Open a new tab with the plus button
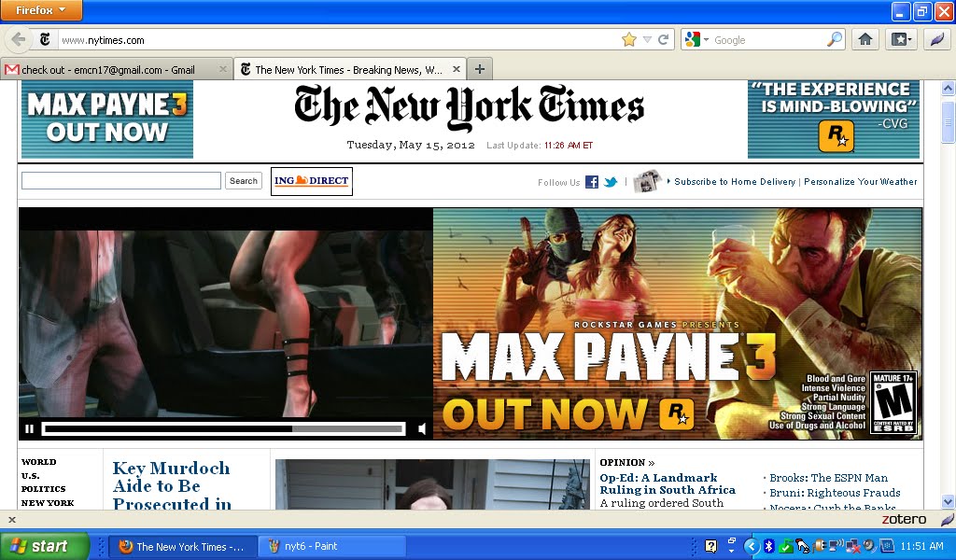The width and height of the screenshot is (956, 560). [x=480, y=69]
